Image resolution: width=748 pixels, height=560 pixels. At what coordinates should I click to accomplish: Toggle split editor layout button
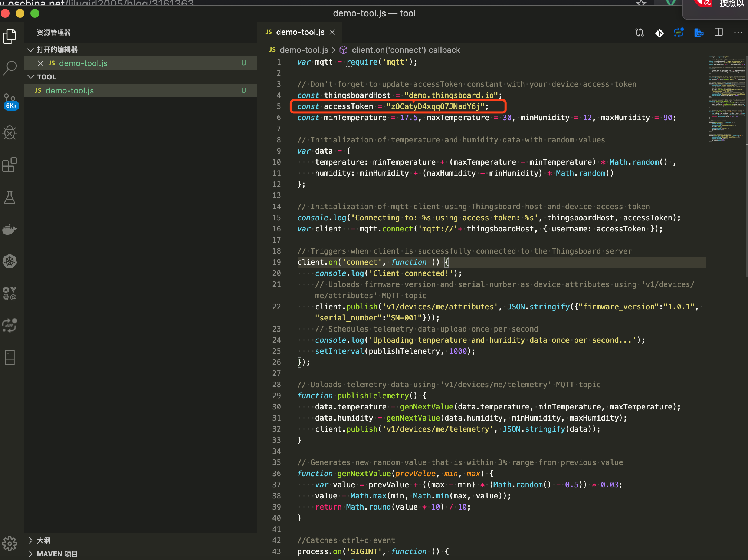719,32
